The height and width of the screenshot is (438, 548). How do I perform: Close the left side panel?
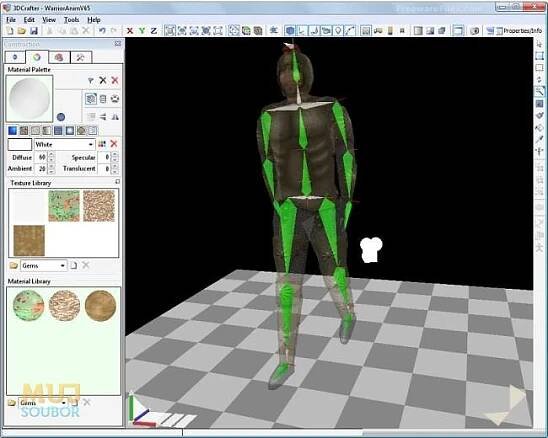[118, 44]
